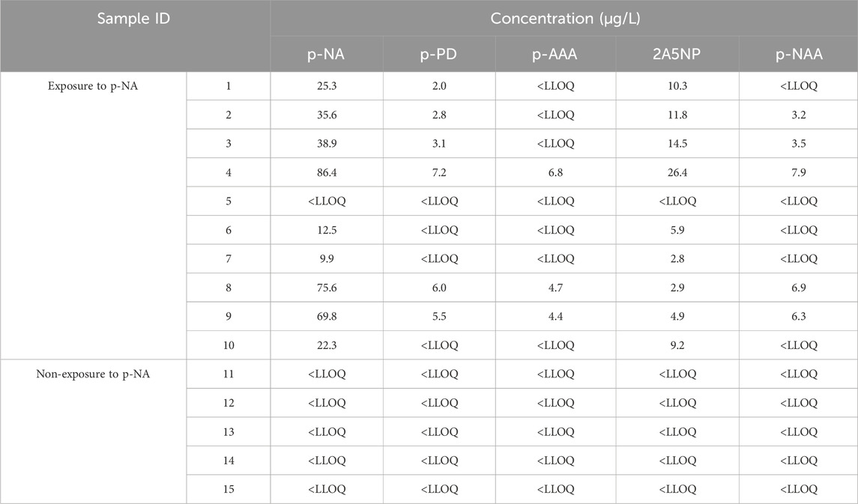Click the 4.4 value under p-AAA
The height and width of the screenshot is (504, 858).
click(555, 316)
